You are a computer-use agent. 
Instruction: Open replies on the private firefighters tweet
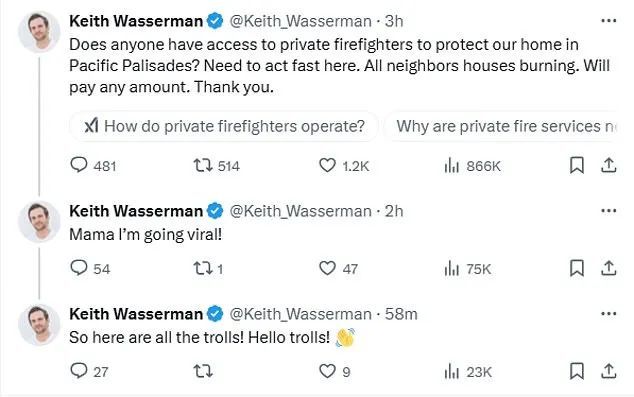pyautogui.click(x=93, y=166)
